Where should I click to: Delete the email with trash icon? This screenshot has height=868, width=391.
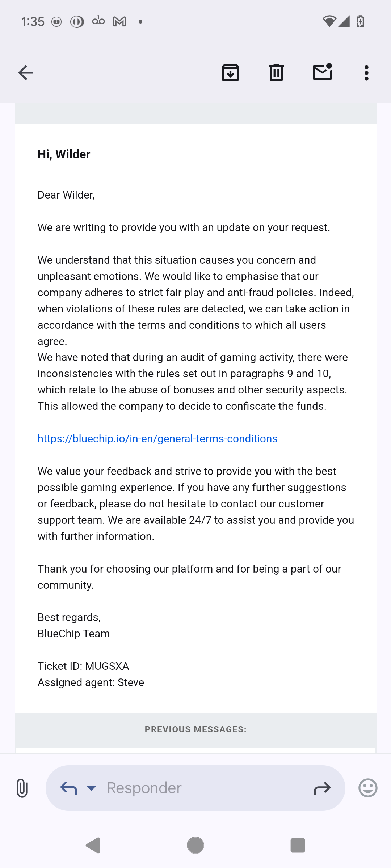pyautogui.click(x=276, y=73)
